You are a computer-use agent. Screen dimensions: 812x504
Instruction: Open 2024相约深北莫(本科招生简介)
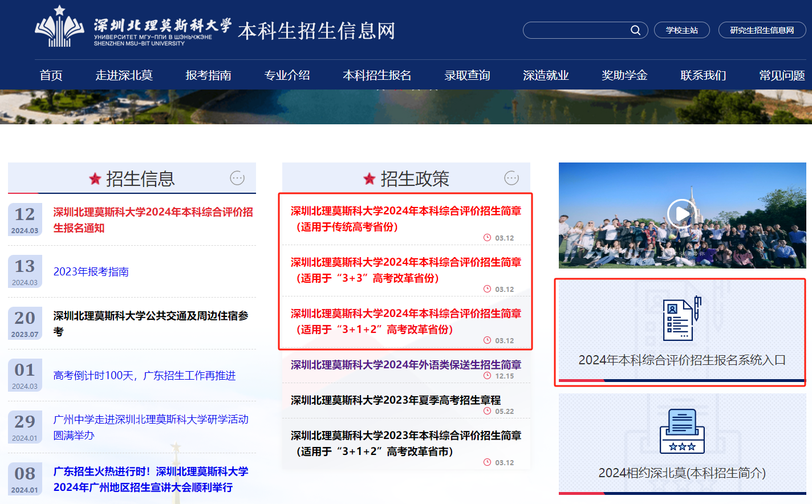(x=682, y=444)
